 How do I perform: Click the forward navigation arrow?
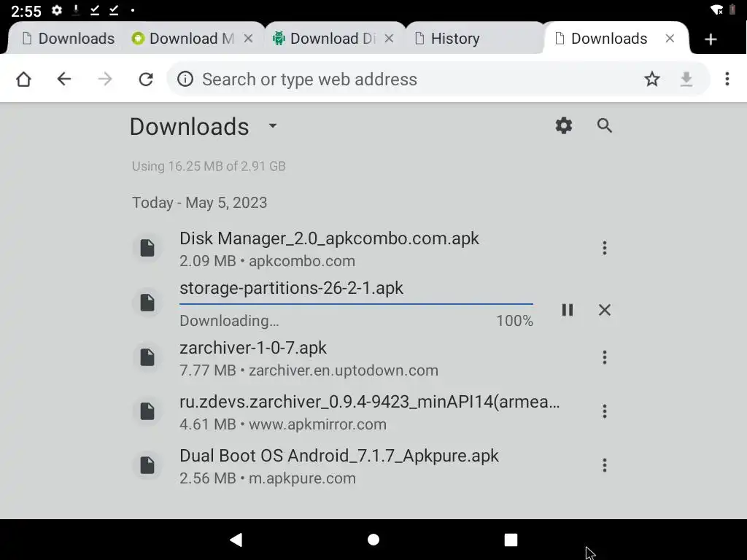coord(105,79)
